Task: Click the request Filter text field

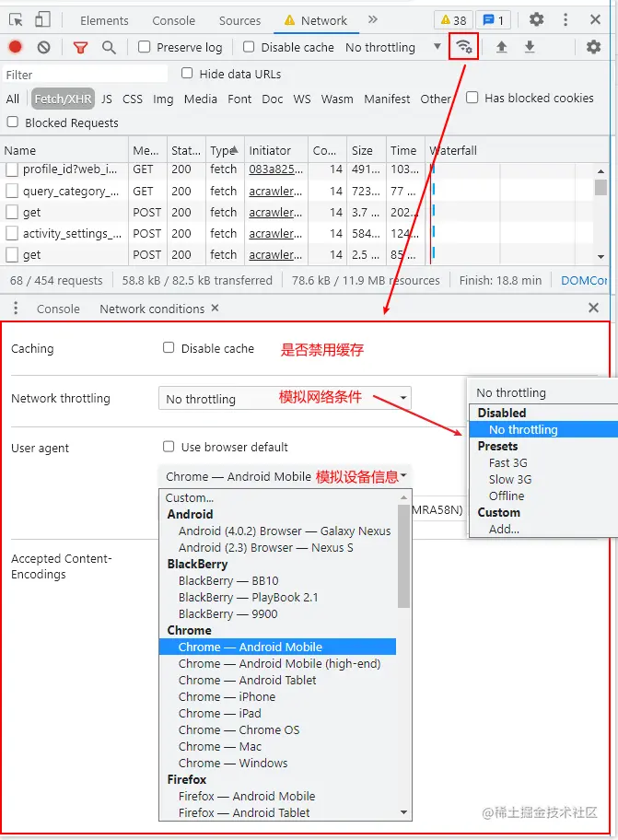Action: 86,74
